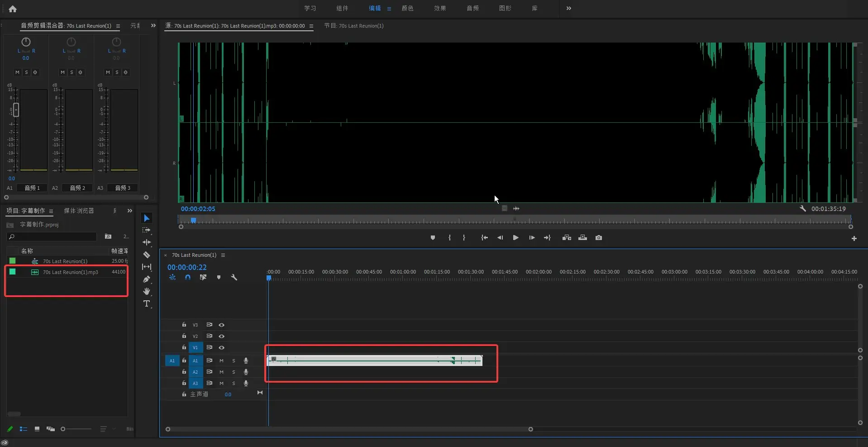Toggle V3 track output eye
The height and width of the screenshot is (447, 868).
point(221,325)
